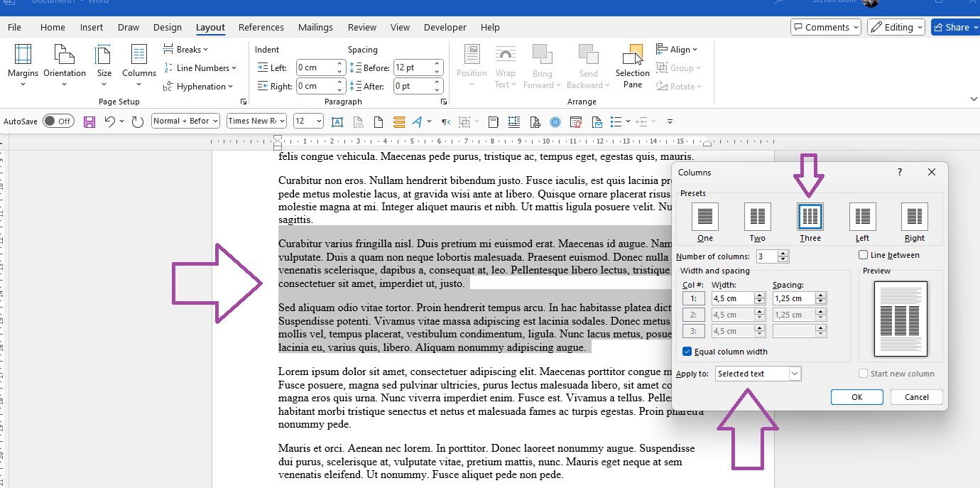Click the blank new document icon

coord(379,121)
